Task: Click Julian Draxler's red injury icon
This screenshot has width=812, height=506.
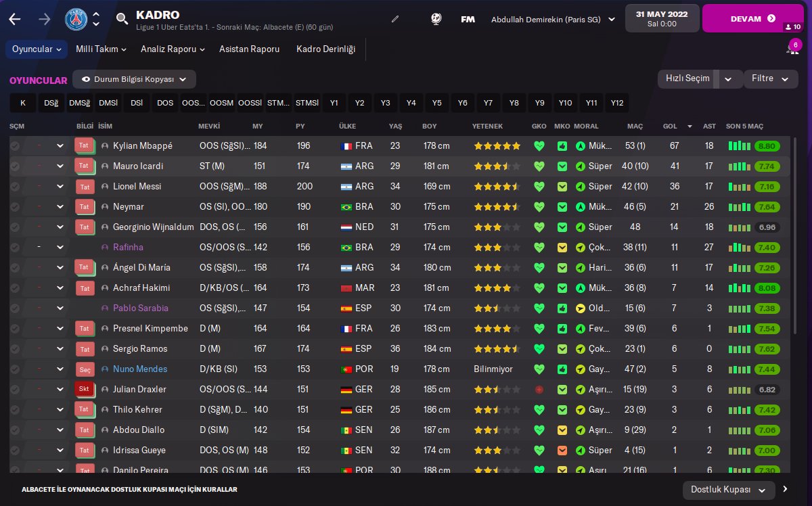Action: pyautogui.click(x=539, y=390)
